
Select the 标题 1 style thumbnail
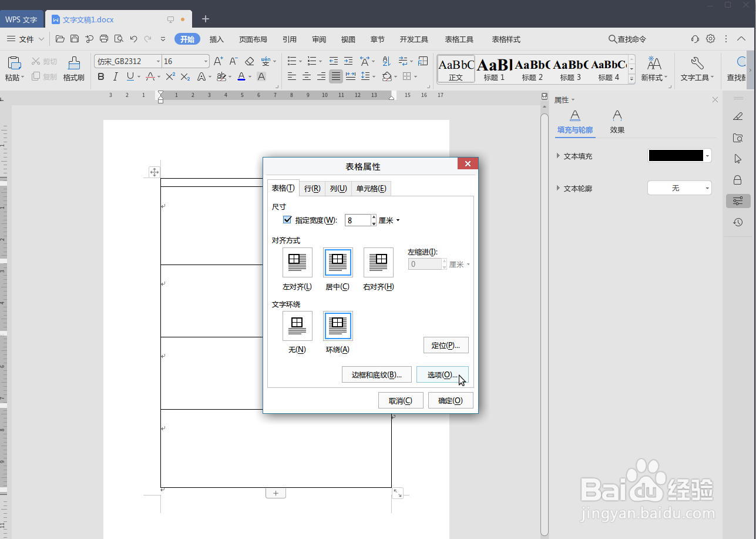click(x=494, y=69)
